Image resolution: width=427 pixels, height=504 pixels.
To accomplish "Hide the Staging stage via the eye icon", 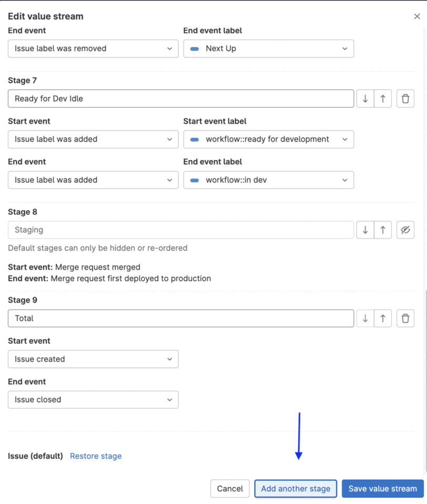I will [x=405, y=229].
